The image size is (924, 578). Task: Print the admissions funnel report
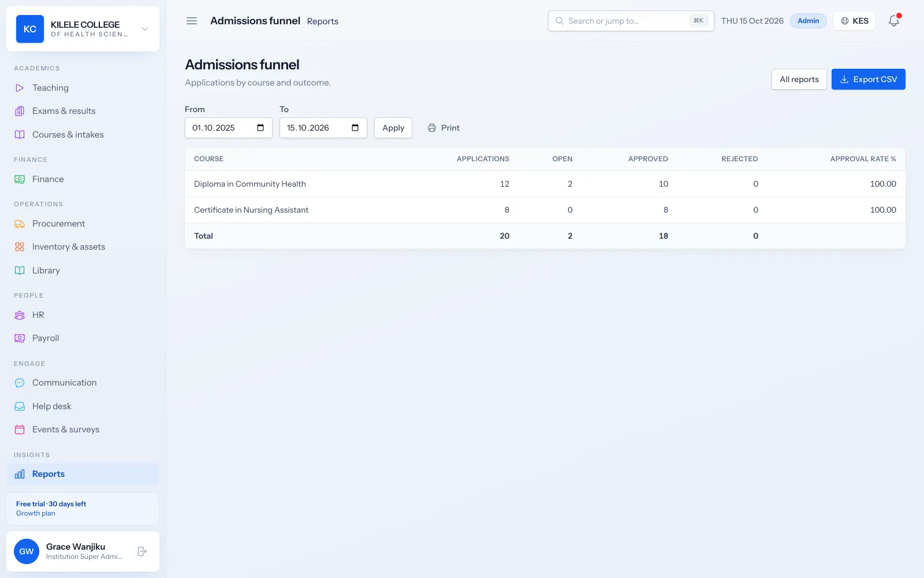pos(444,128)
